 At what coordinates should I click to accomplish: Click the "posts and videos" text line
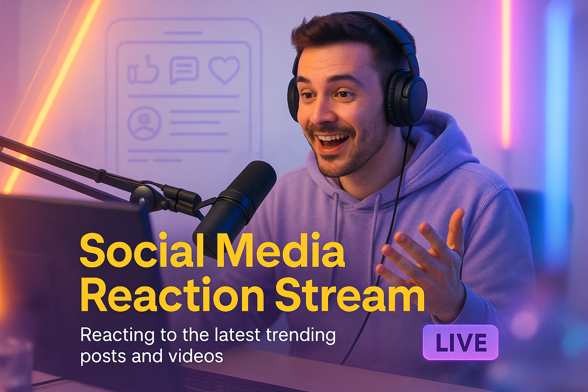152,356
